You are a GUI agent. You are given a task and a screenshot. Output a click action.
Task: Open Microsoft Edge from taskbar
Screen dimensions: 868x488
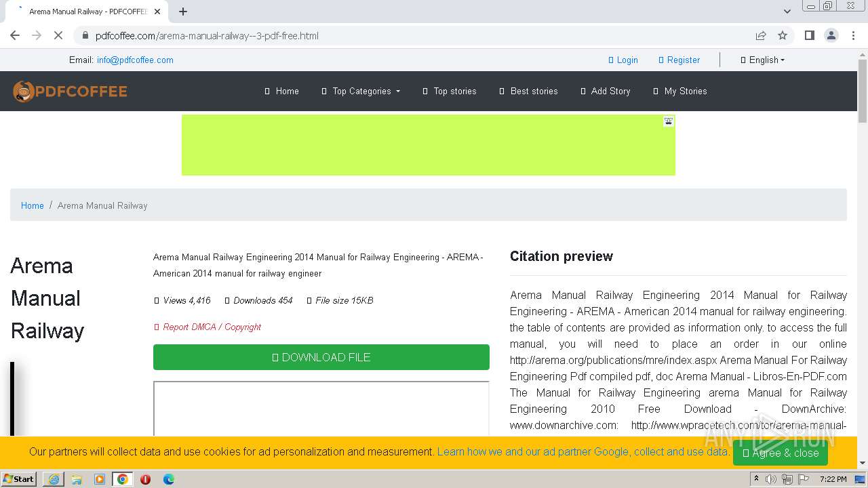(169, 479)
